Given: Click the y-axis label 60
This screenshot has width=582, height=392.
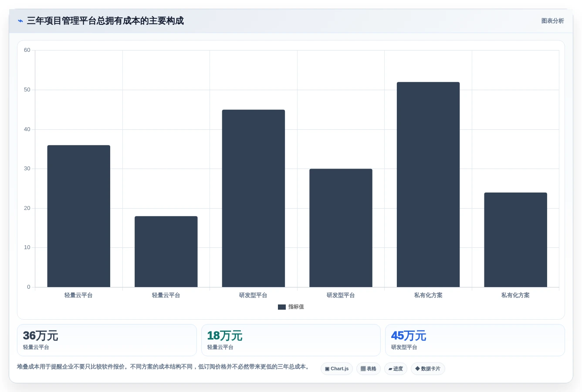Looking at the screenshot, I should 27,50.
